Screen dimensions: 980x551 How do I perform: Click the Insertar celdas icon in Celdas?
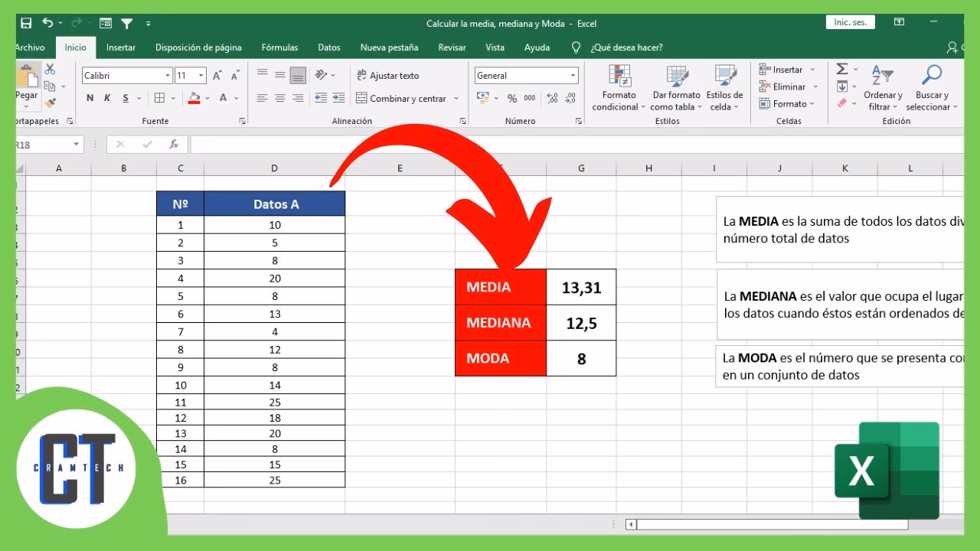click(x=764, y=68)
